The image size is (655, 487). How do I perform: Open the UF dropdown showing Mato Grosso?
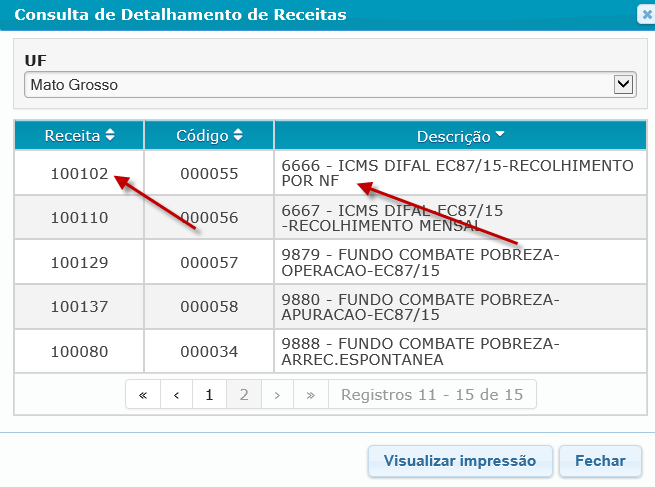pos(318,85)
